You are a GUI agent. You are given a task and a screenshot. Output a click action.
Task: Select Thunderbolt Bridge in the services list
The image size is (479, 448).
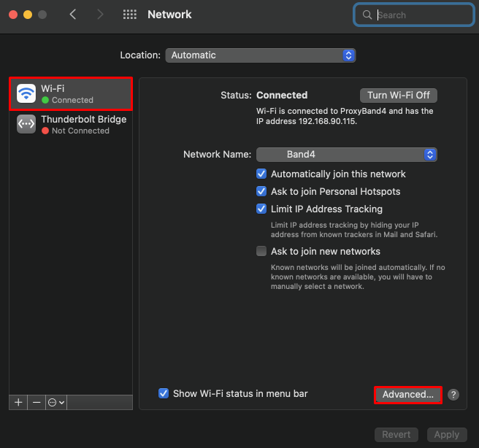click(71, 124)
